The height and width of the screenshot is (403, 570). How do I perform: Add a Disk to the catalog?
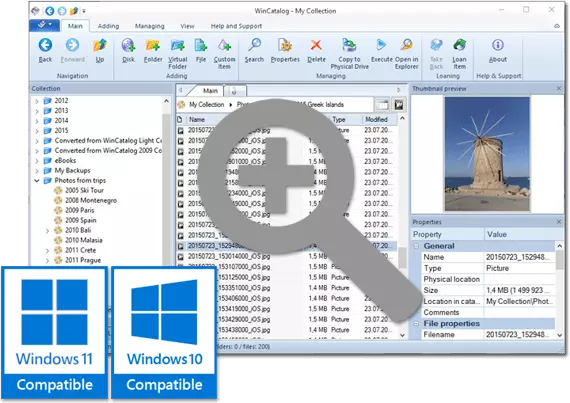click(x=128, y=50)
